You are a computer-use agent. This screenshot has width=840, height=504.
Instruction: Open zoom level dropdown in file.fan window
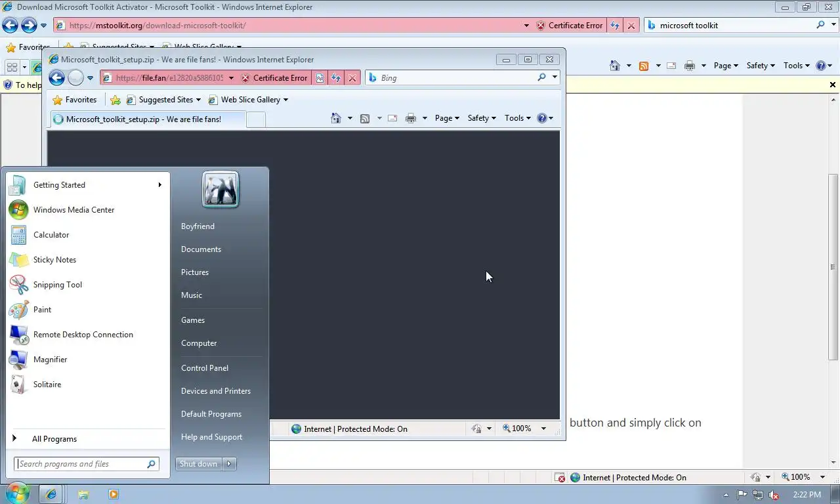(x=543, y=429)
